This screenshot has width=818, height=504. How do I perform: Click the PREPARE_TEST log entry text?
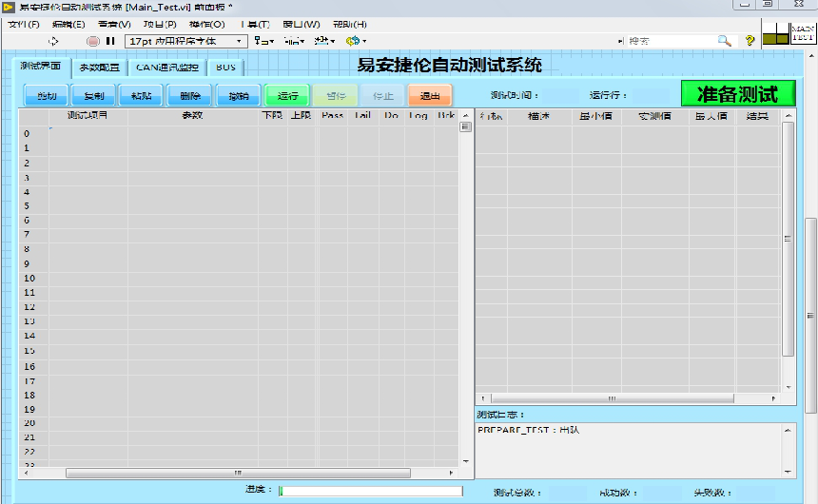point(529,430)
